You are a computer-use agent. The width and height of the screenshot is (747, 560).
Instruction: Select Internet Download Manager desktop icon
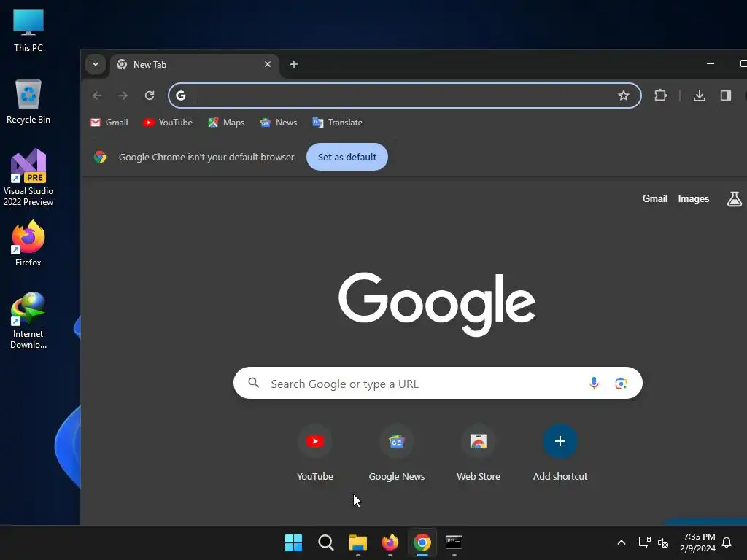(28, 321)
